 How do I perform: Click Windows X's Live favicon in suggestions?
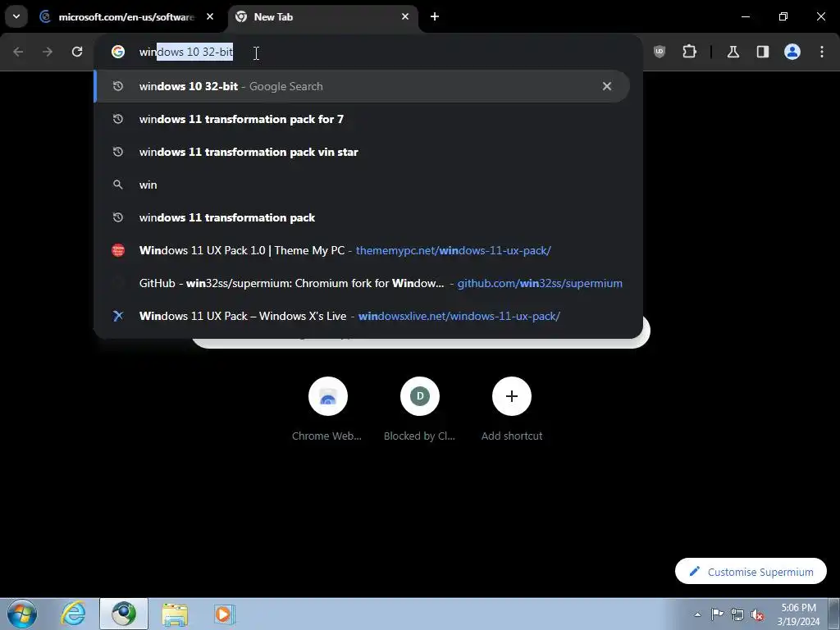coord(118,316)
